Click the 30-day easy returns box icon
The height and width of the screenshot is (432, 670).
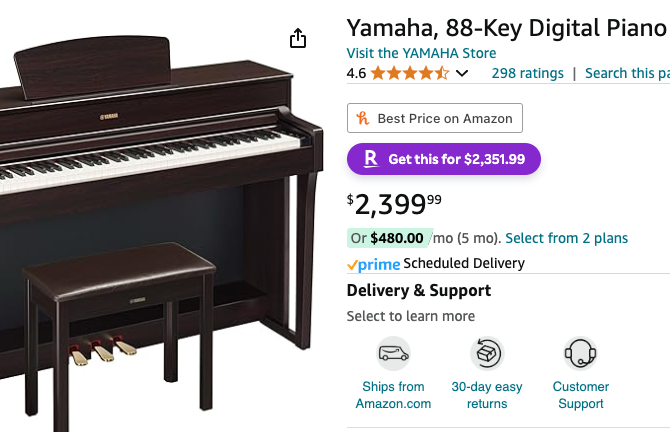coord(487,354)
